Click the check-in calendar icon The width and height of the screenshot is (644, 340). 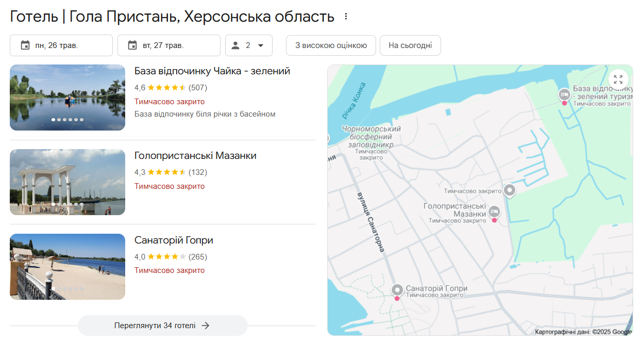pos(25,45)
